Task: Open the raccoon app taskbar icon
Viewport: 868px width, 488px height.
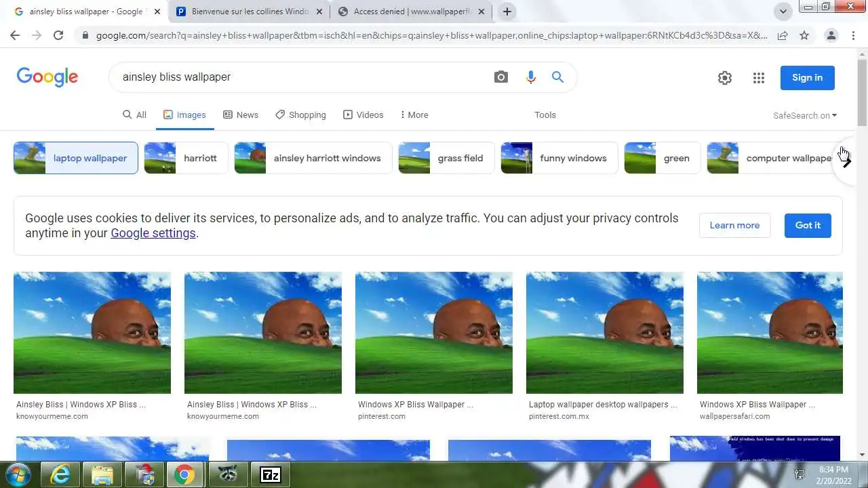Action: pyautogui.click(x=227, y=474)
